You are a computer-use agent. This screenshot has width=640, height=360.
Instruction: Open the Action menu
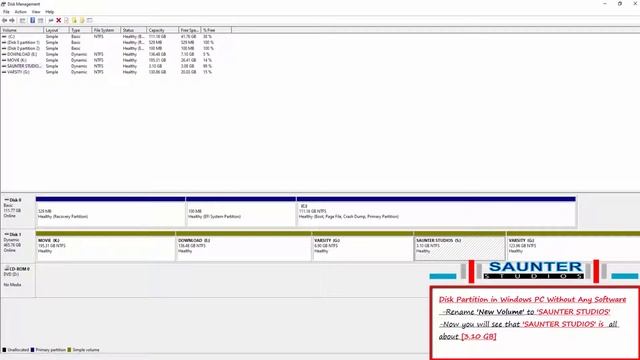[x=20, y=12]
